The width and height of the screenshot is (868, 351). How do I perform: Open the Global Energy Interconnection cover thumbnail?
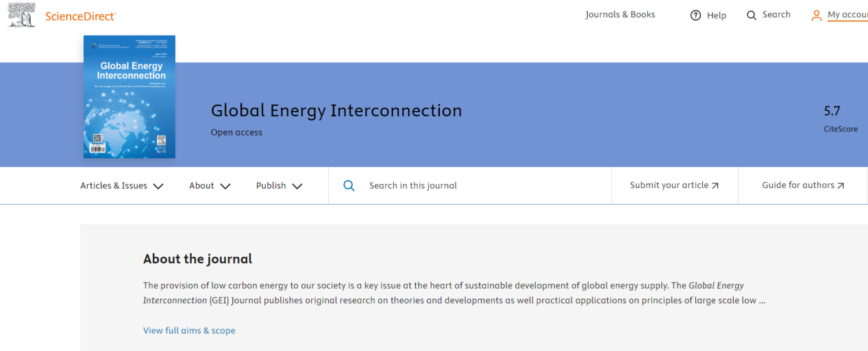(x=129, y=97)
